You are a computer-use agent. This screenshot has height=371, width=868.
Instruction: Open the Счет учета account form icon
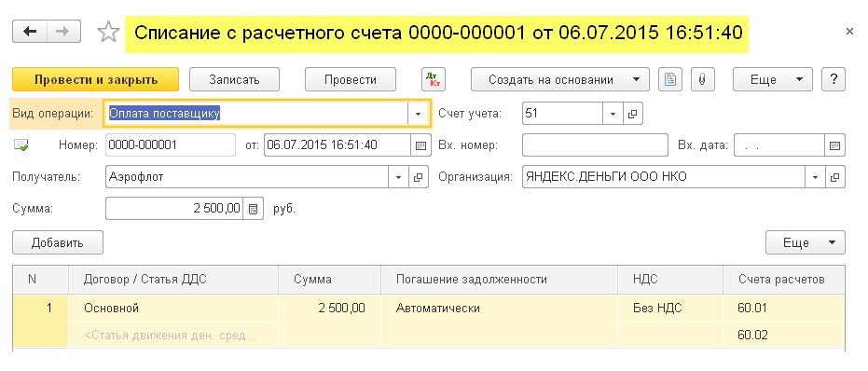[x=632, y=114]
